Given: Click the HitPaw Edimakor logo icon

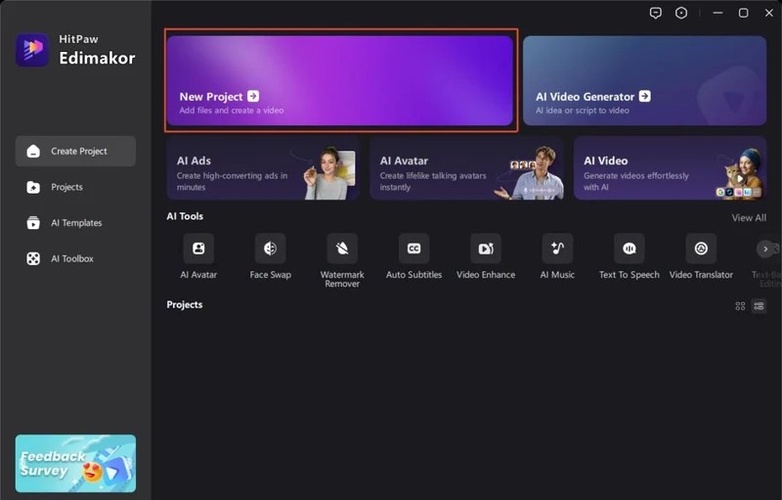Looking at the screenshot, I should click(x=32, y=49).
